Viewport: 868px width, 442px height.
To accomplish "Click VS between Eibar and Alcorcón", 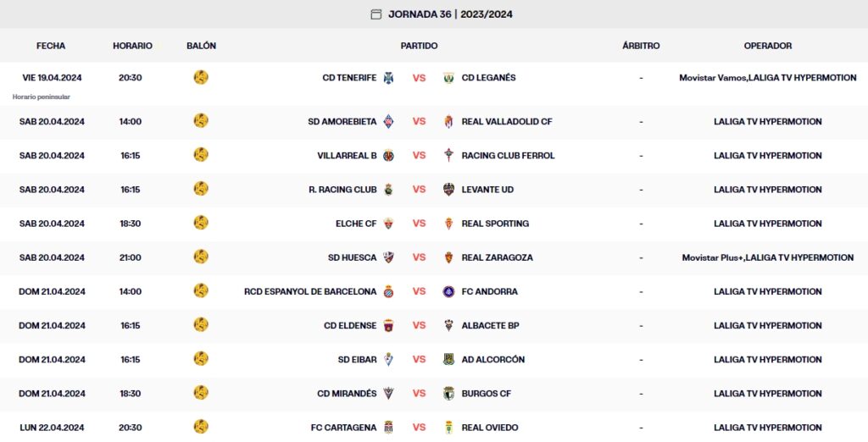I will (x=419, y=359).
